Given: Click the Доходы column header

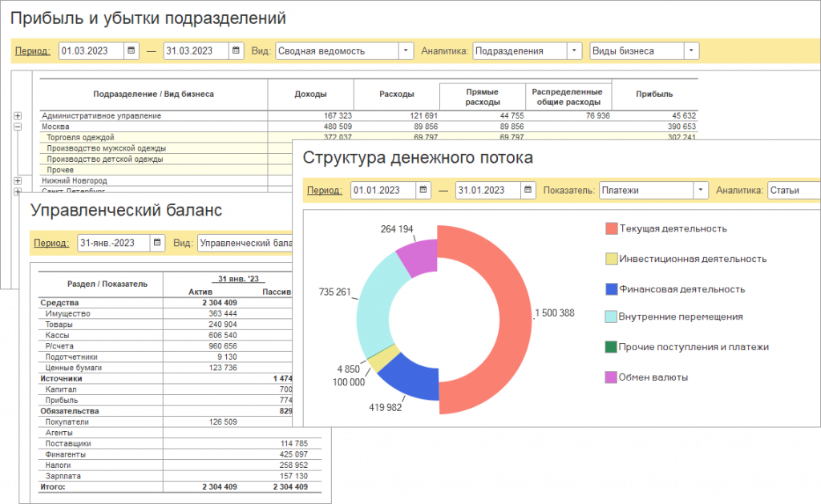Looking at the screenshot, I should [310, 95].
